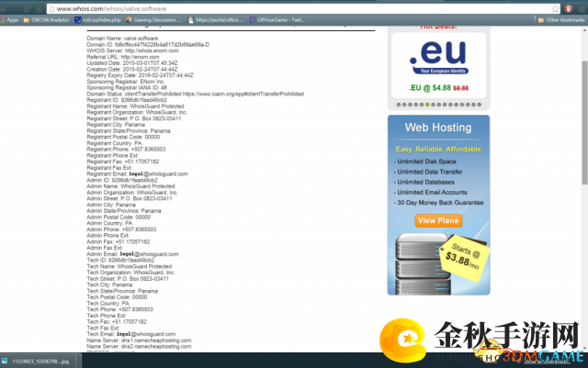Click the 'Admin Phone: +507.8365503' line
This screenshot has width=588, height=368.
(x=121, y=229)
